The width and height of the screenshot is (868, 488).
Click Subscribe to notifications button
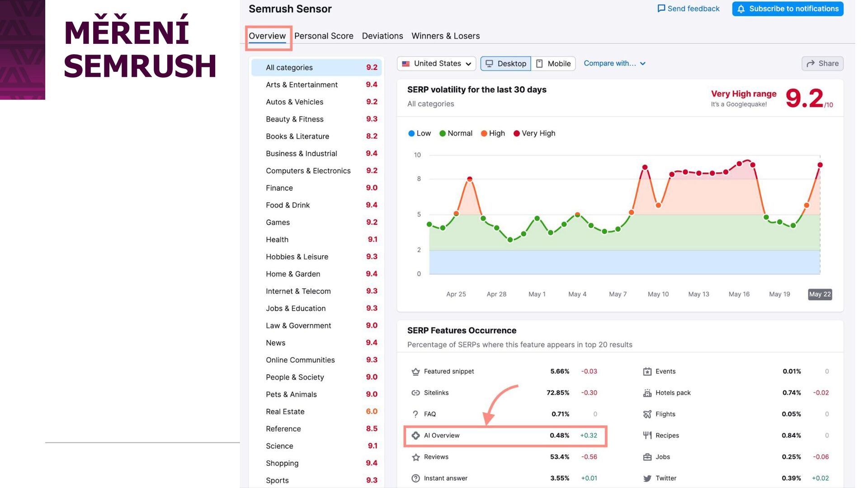788,9
